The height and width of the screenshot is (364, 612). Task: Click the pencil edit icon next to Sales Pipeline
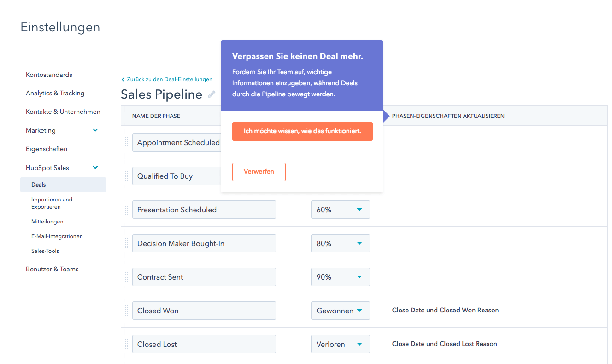(x=212, y=94)
